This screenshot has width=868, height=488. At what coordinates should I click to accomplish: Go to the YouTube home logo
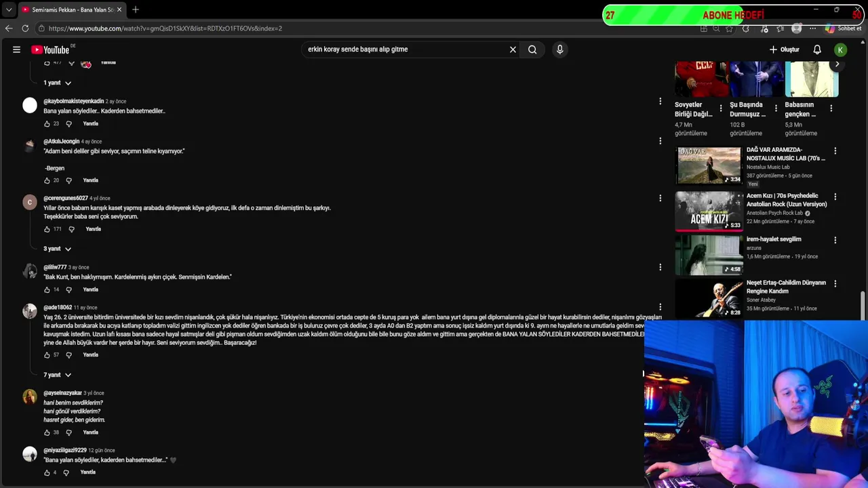(51, 49)
